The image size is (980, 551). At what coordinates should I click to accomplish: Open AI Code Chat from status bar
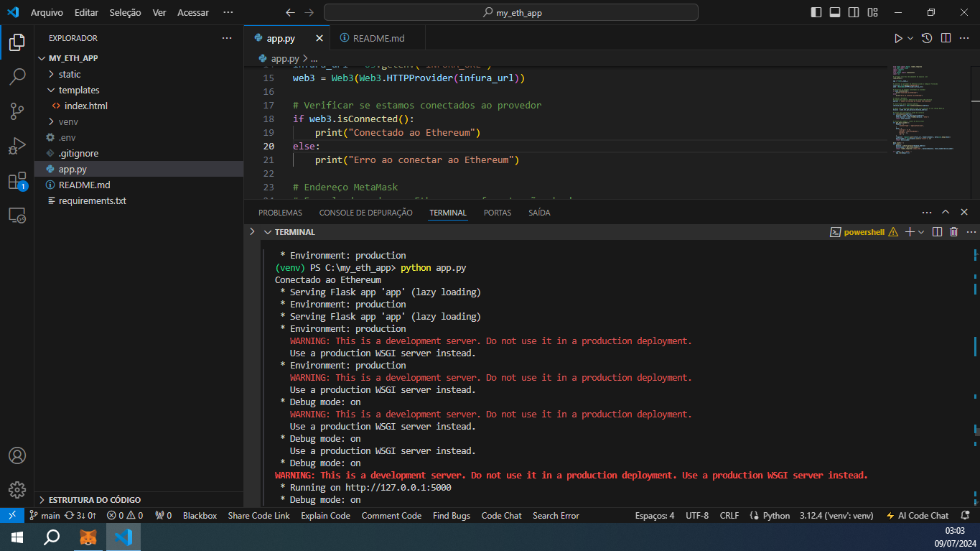click(x=919, y=515)
